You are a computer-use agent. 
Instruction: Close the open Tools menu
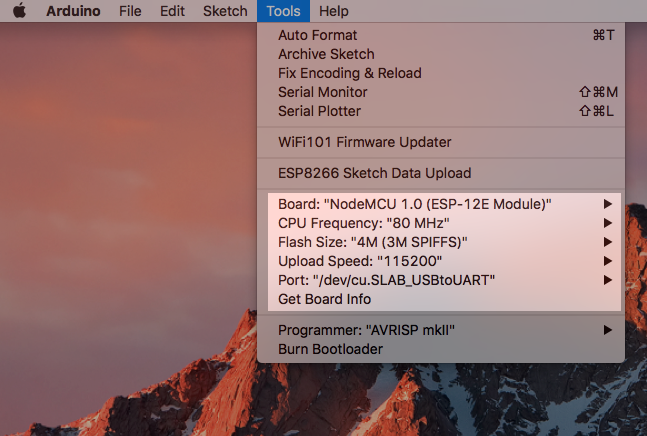click(283, 11)
